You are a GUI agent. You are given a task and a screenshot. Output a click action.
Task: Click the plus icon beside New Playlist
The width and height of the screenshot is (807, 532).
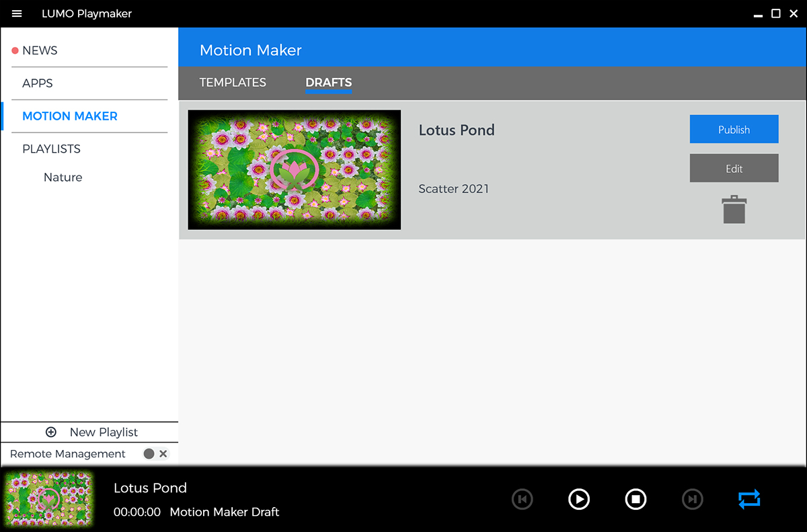point(51,432)
